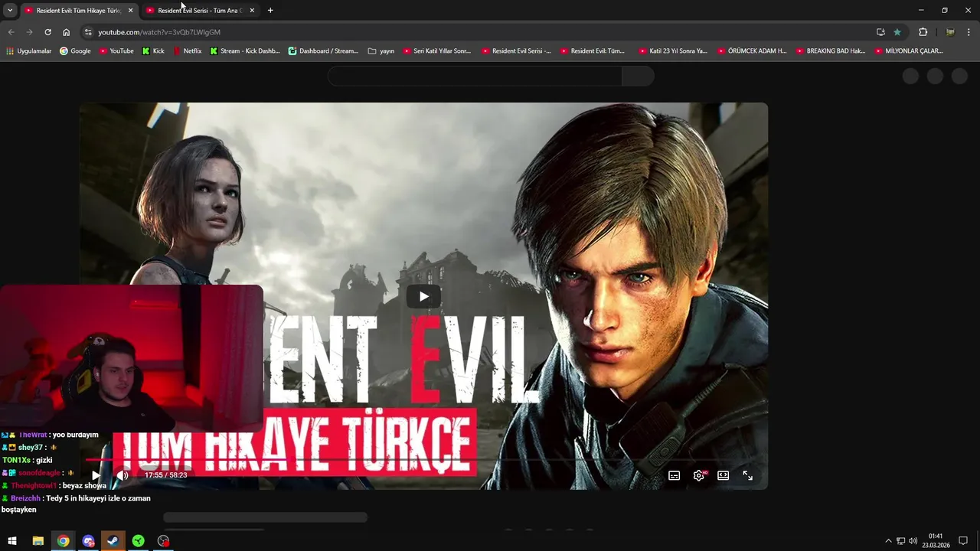Reload the current page

tap(47, 32)
